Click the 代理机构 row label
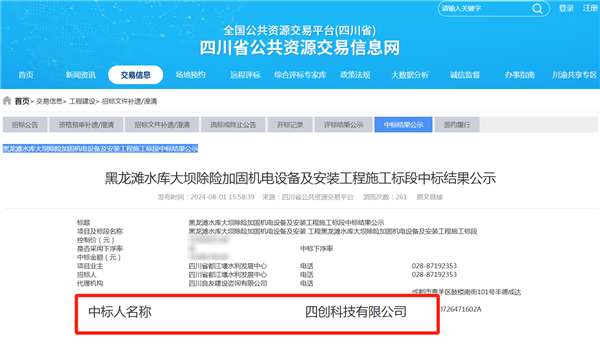This screenshot has width=600, height=360. [x=90, y=283]
